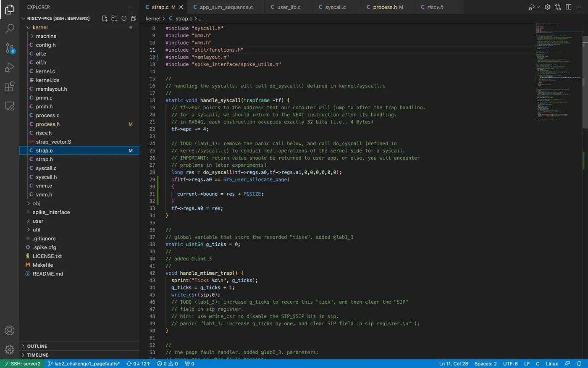
Task: Change LF end of line sequence
Action: pyautogui.click(x=527, y=364)
